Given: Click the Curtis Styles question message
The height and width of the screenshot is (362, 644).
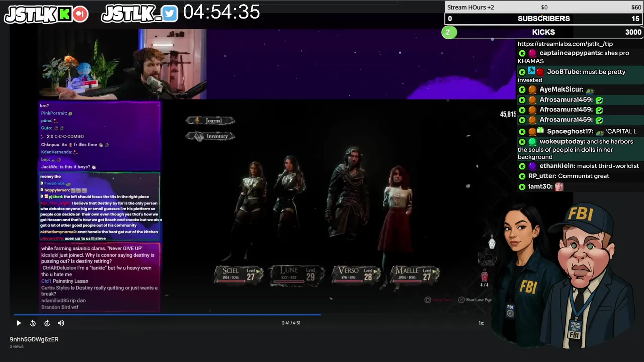Looking at the screenshot, I should click(100, 291).
